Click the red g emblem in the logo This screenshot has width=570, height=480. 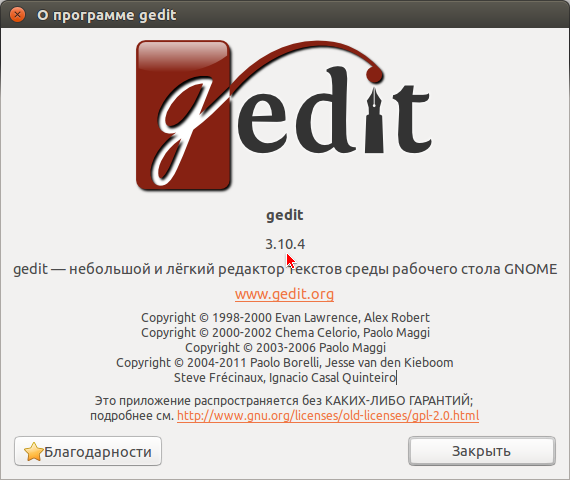(x=183, y=115)
